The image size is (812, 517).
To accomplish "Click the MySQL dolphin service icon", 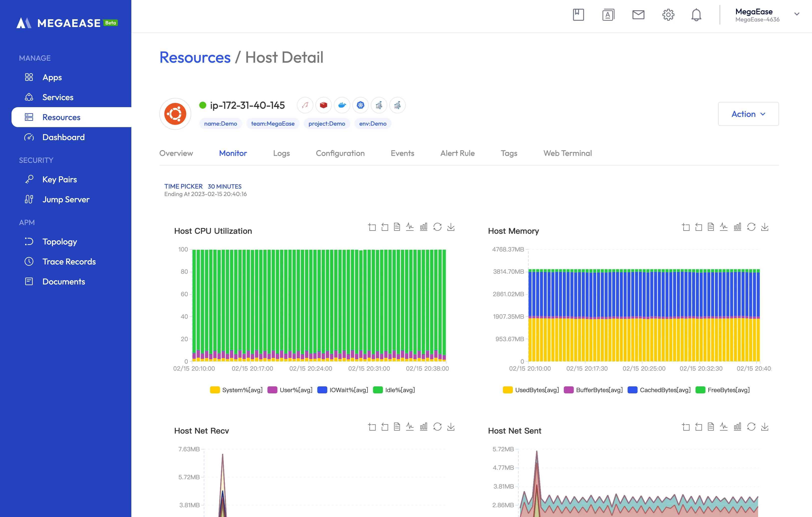I will tap(305, 105).
